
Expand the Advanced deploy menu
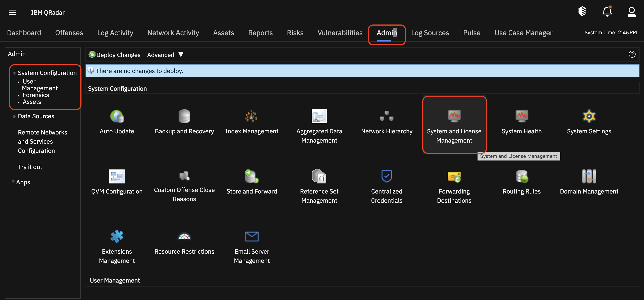pyautogui.click(x=165, y=55)
